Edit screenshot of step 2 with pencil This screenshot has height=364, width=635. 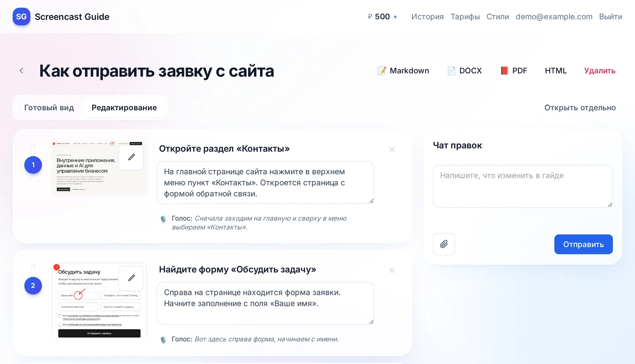click(x=131, y=278)
